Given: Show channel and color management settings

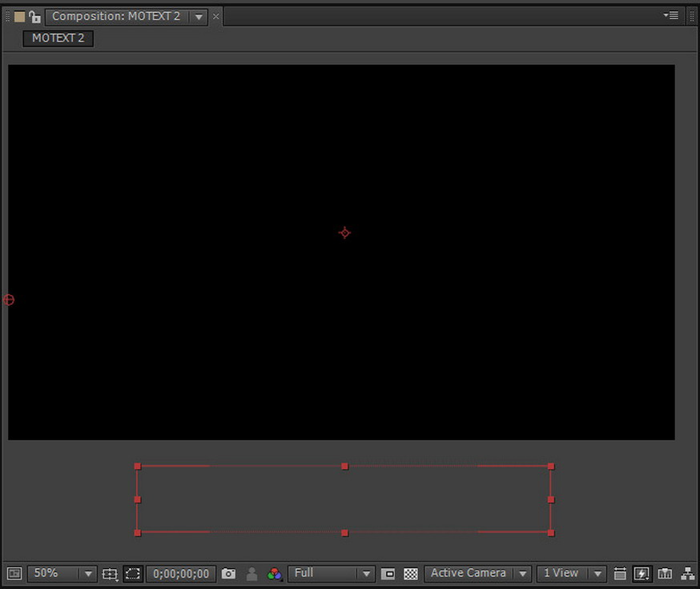Looking at the screenshot, I should [275, 574].
